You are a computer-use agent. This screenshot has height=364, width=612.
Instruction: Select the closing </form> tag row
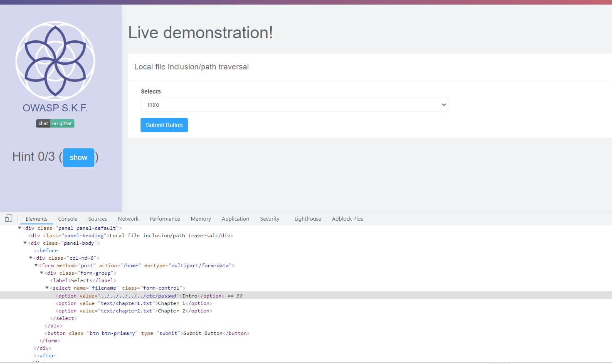49,341
